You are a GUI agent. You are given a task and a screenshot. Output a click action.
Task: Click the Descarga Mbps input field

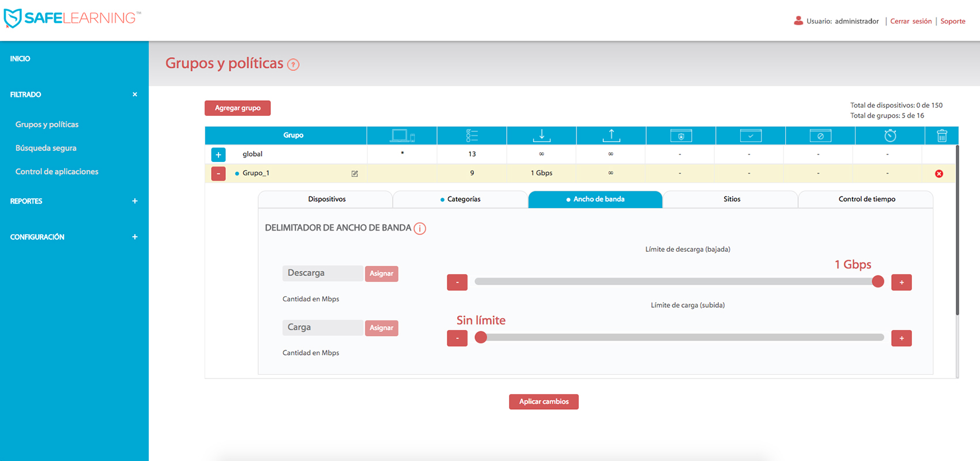pyautogui.click(x=322, y=273)
